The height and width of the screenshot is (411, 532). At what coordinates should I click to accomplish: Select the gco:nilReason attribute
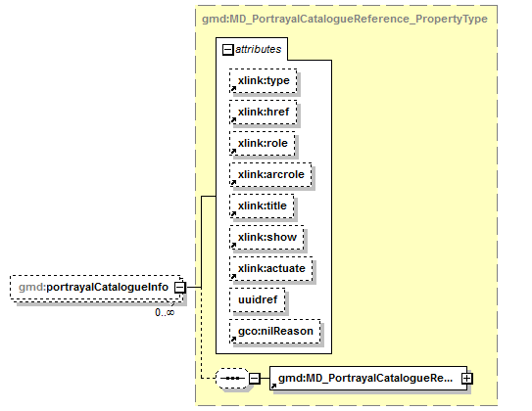pos(275,331)
